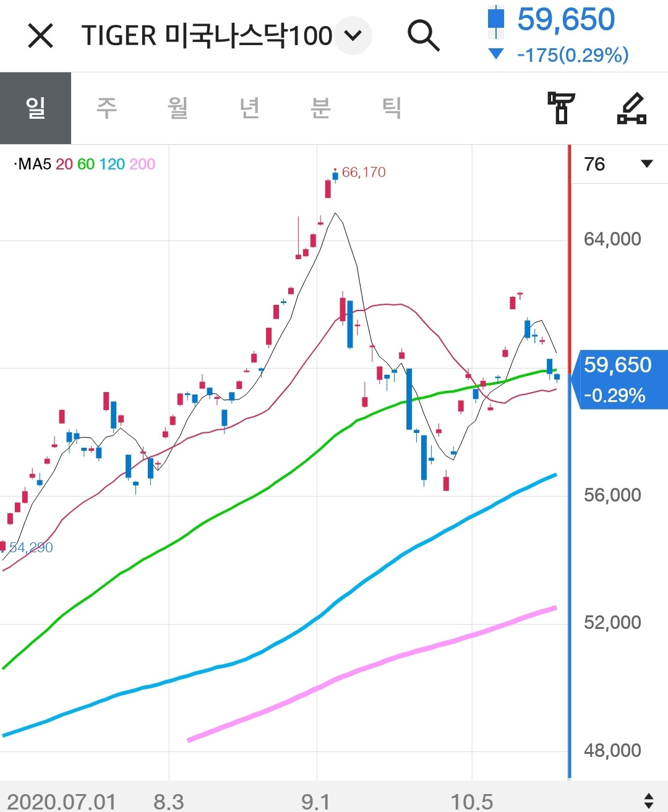Tap the 9.1 date axis label
Image resolution: width=668 pixels, height=812 pixels.
(316, 801)
